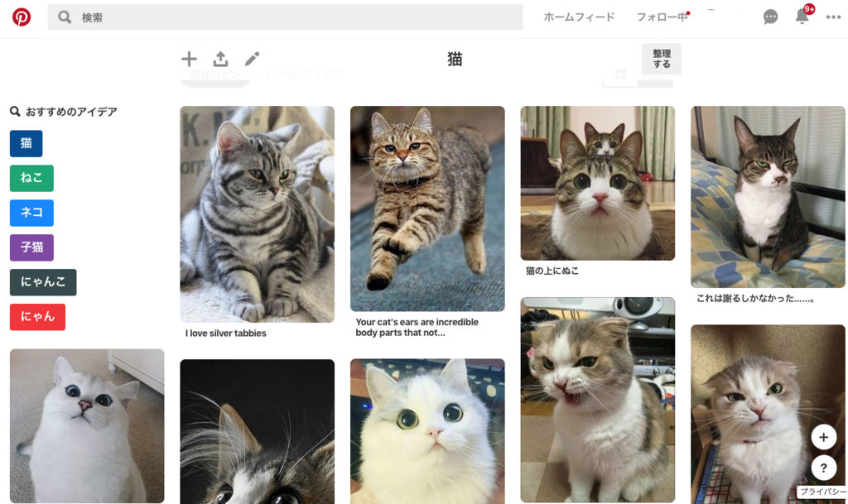
Task: Open the close-up whiskers cat pin
Action: 257,432
